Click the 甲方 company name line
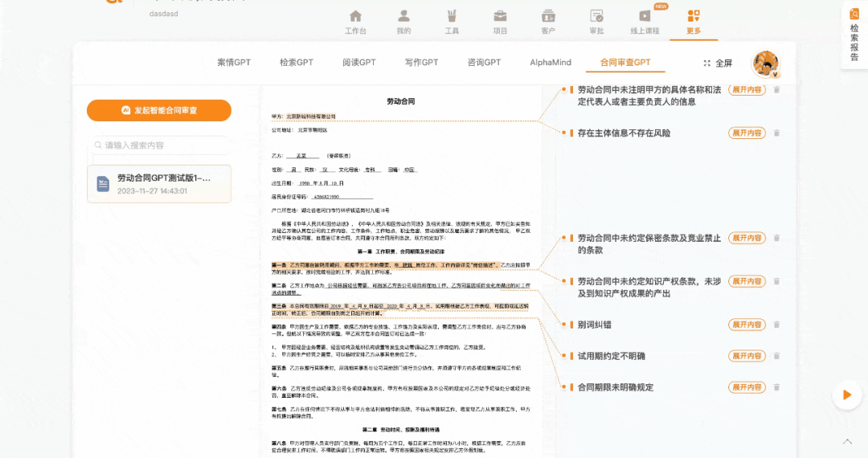The width and height of the screenshot is (868, 458). pyautogui.click(x=303, y=117)
